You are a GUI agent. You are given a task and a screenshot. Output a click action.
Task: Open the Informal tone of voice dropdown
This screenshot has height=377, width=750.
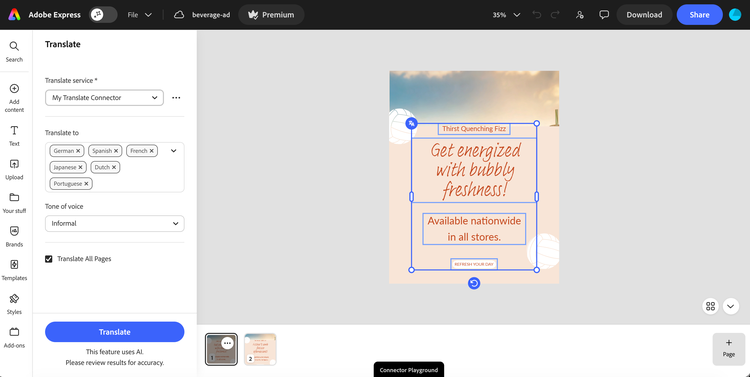[115, 223]
